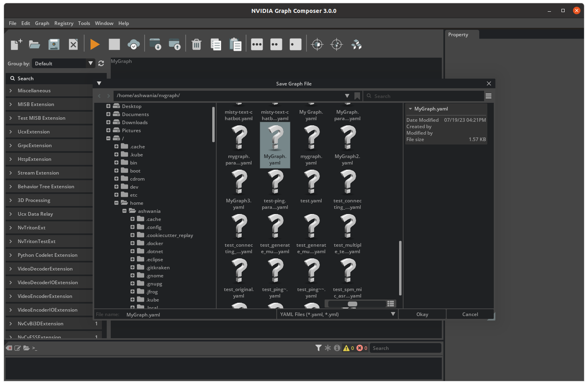The height and width of the screenshot is (385, 588).
Task: Select the Downloads folder in the tree
Action: pos(135,122)
